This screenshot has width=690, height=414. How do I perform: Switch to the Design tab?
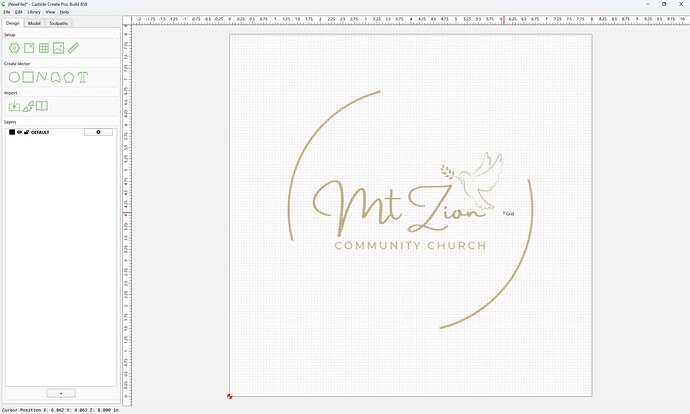(x=13, y=23)
